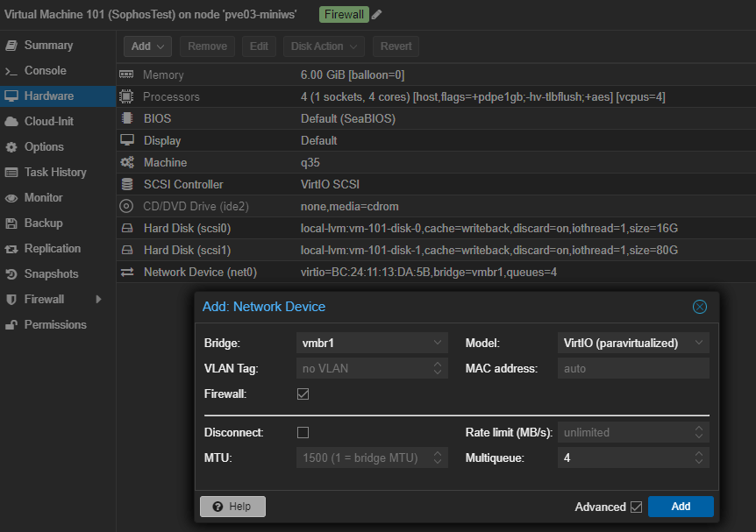The width and height of the screenshot is (756, 532).
Task: Enable the Disconnect checkbox
Action: tap(303, 433)
